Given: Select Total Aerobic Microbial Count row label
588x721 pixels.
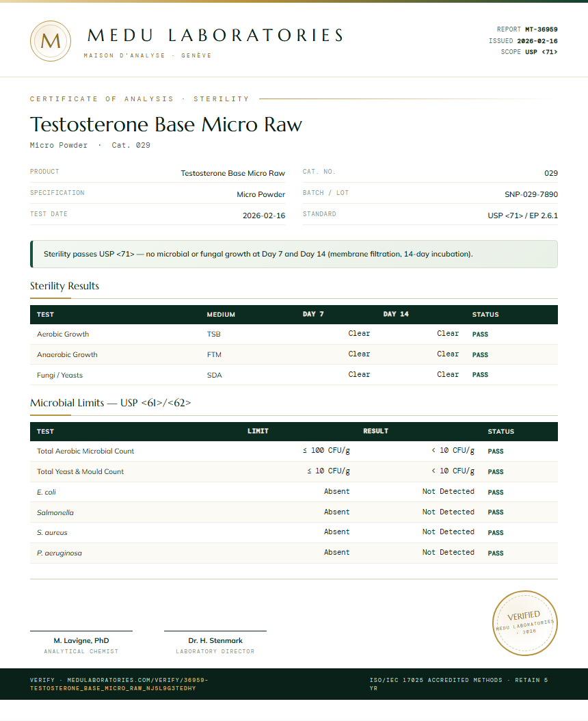Looking at the screenshot, I should [x=85, y=451].
